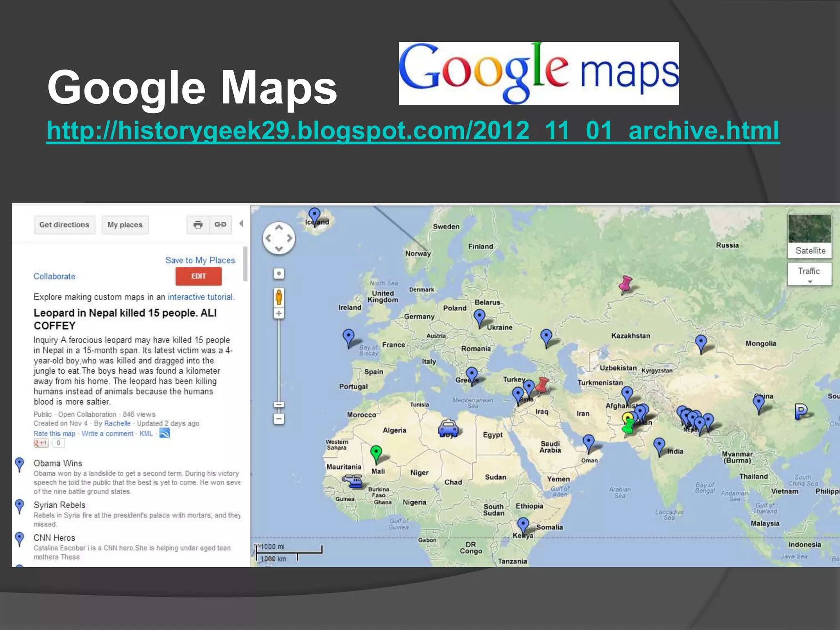Viewport: 840px width, 630px height.
Task: Click the marker icon beside Obama Wins
Action: pyautogui.click(x=19, y=464)
